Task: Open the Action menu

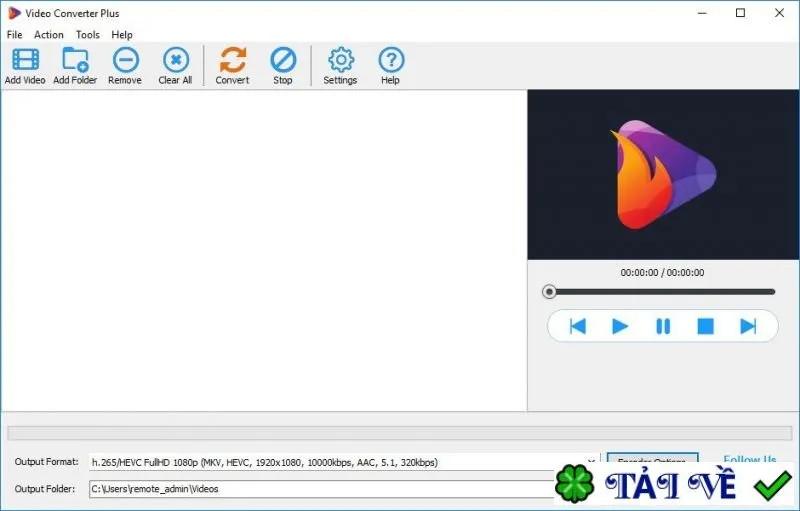Action: (x=49, y=35)
